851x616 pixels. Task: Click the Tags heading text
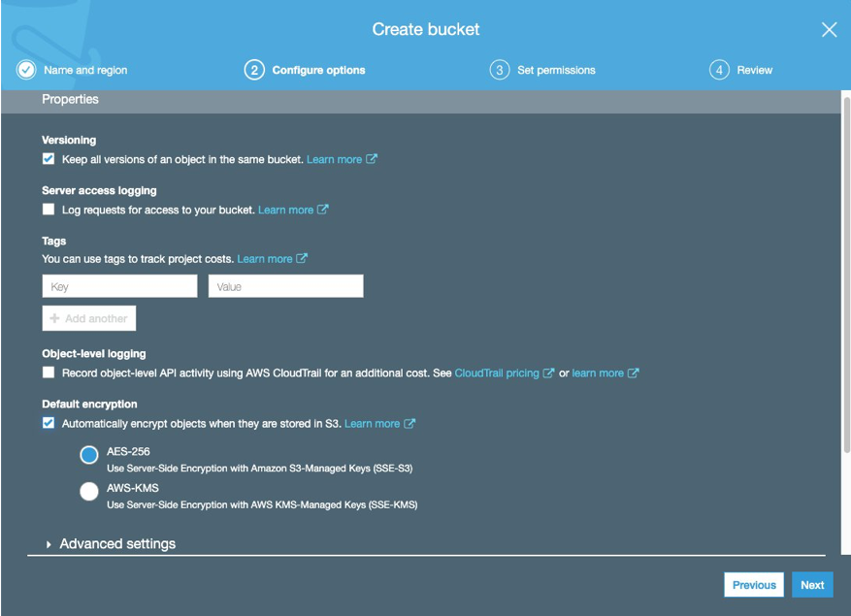coord(54,241)
